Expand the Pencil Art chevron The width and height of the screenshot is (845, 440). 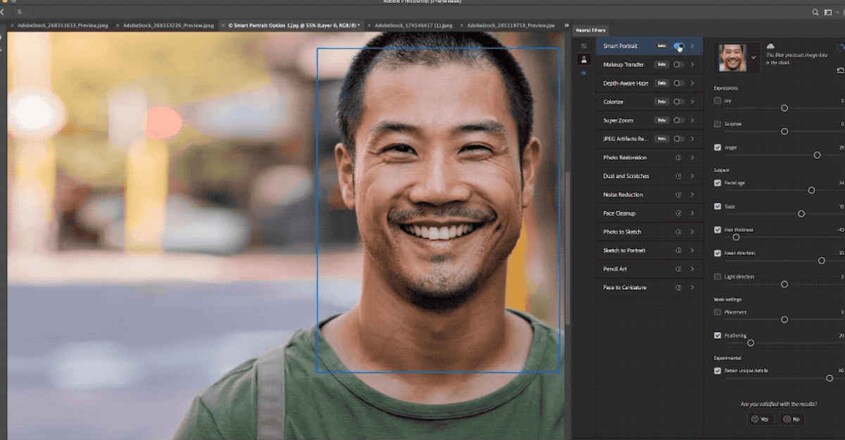pyautogui.click(x=693, y=269)
